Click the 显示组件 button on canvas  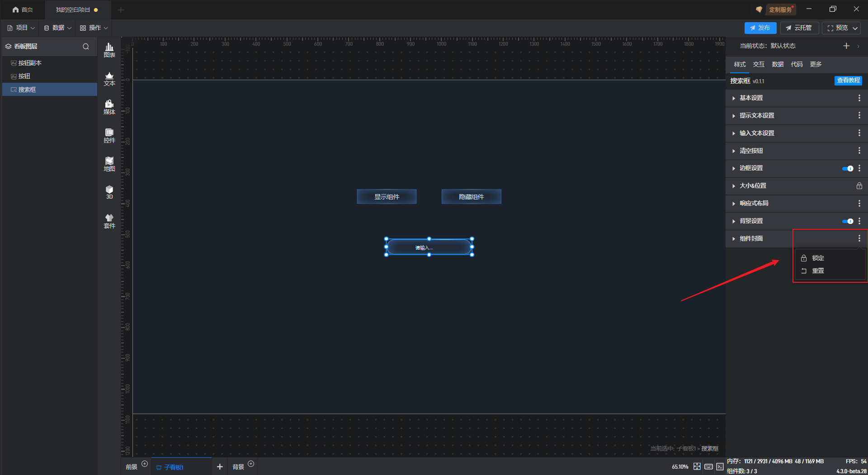point(387,197)
